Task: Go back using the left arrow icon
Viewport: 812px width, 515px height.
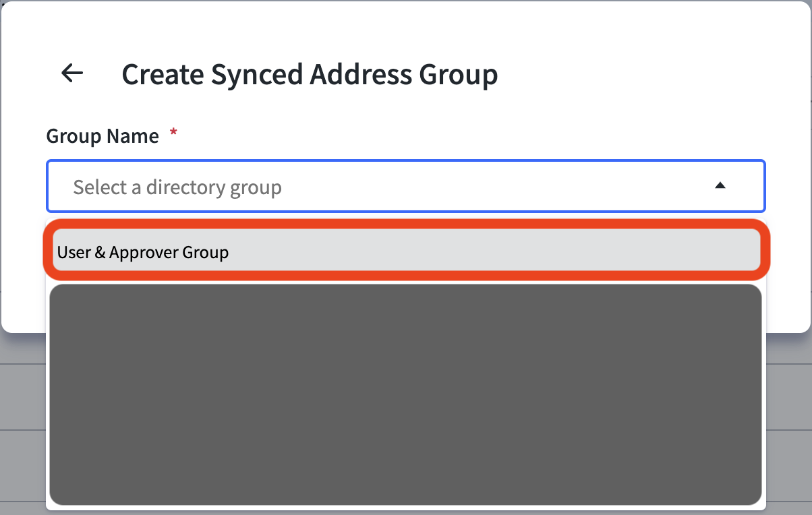Action: pyautogui.click(x=72, y=73)
